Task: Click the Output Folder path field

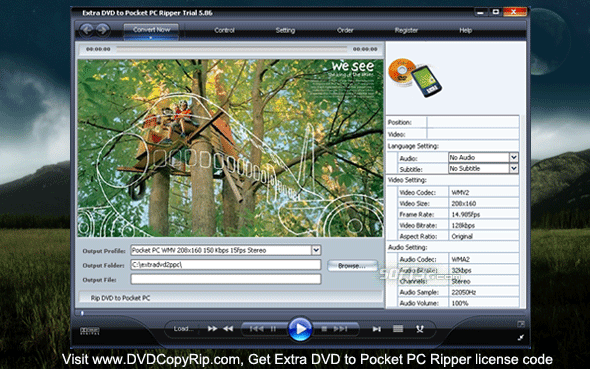Action: [x=225, y=264]
